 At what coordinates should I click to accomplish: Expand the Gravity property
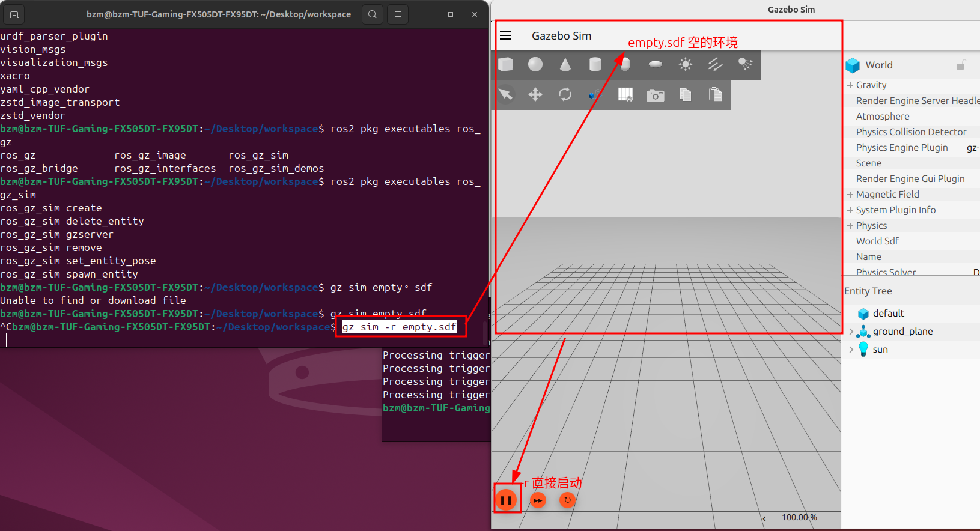pos(850,85)
